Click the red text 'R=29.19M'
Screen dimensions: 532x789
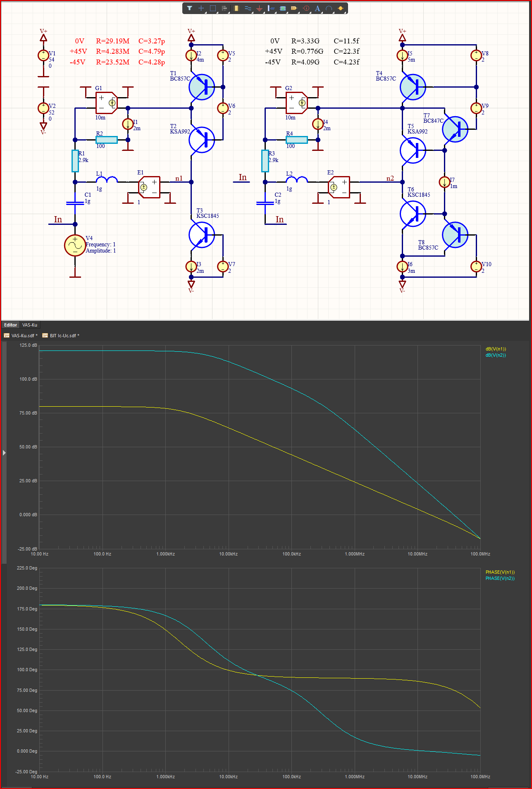click(x=113, y=41)
